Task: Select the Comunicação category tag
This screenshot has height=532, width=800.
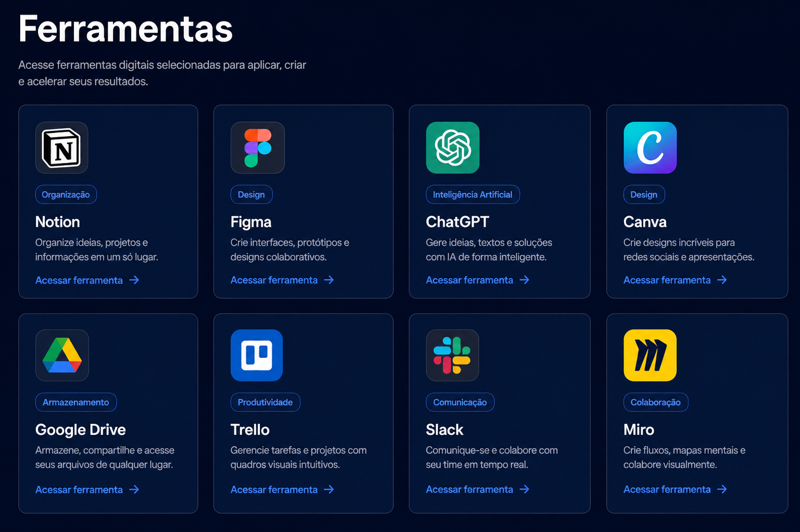Action: tap(460, 402)
